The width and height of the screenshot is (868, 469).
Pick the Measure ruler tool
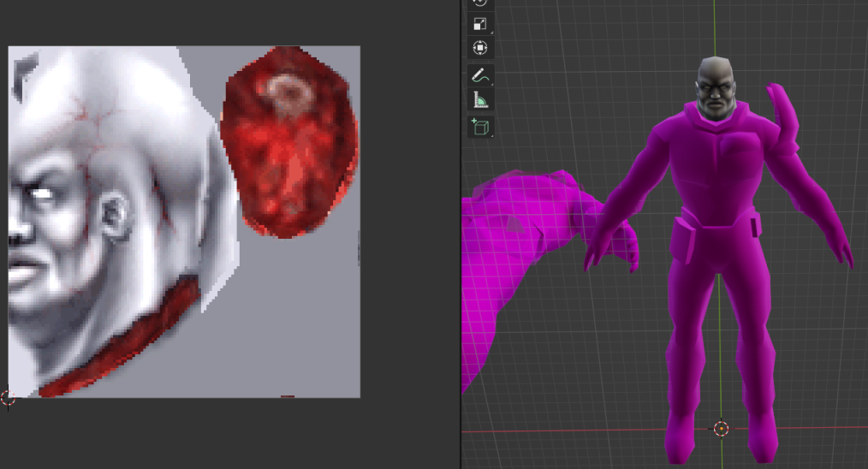480,101
